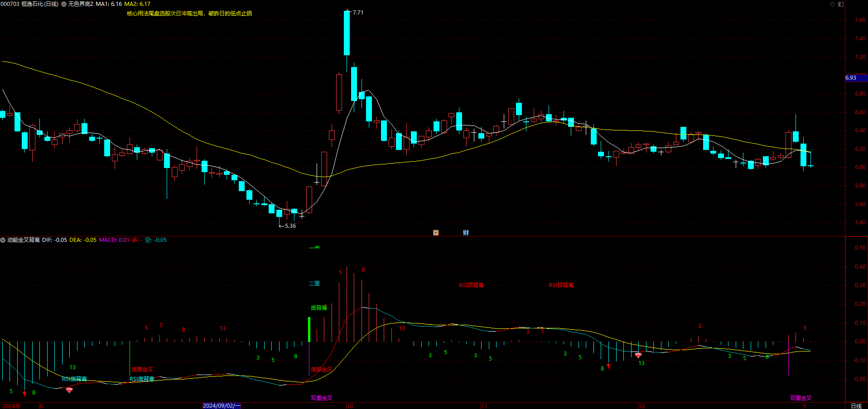Click month 11 on the time axis
868x409 pixels.
pos(484,406)
